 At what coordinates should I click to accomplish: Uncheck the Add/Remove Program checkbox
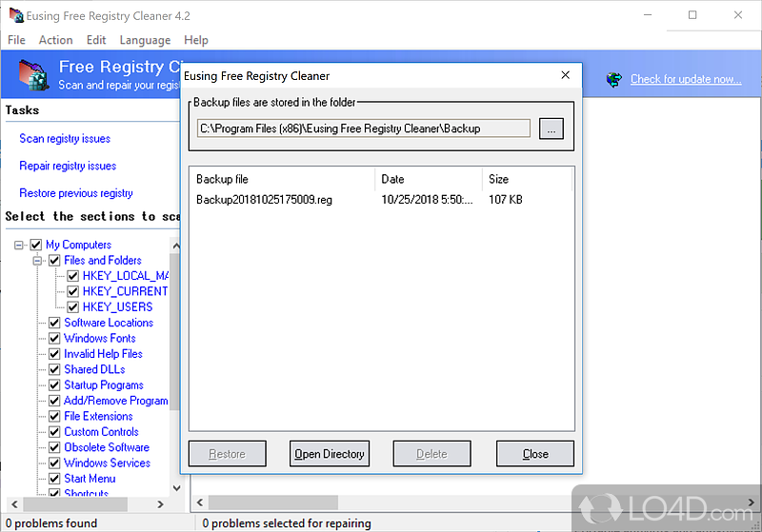coord(54,401)
